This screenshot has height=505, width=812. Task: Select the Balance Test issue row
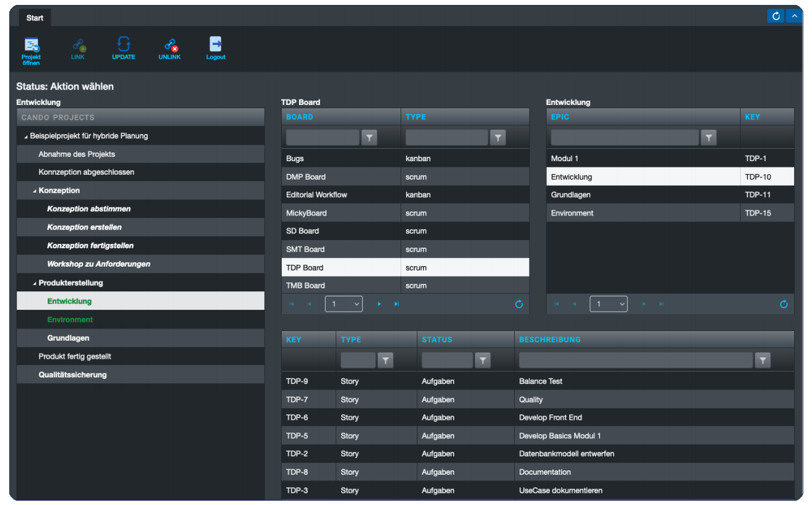[x=538, y=382]
